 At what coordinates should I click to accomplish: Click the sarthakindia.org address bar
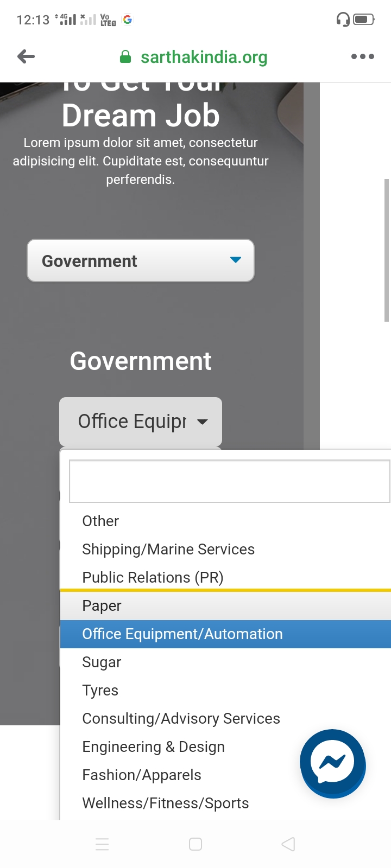pos(204,57)
